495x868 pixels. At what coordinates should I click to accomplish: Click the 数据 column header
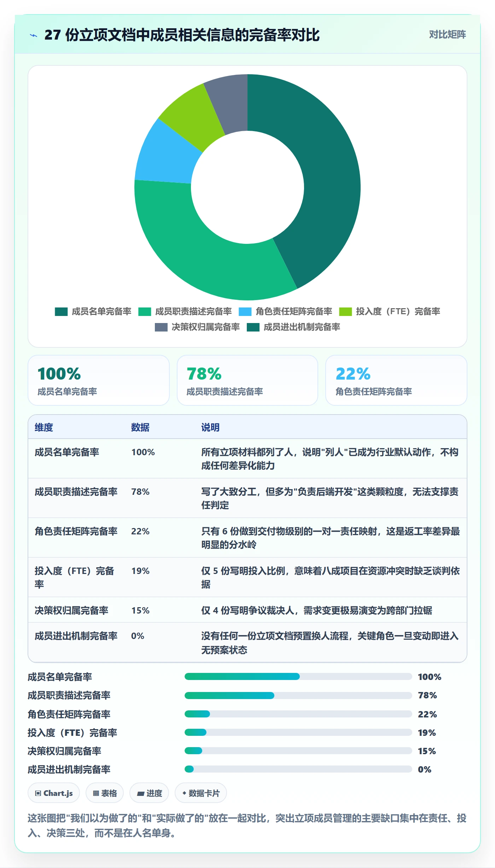[x=140, y=427]
